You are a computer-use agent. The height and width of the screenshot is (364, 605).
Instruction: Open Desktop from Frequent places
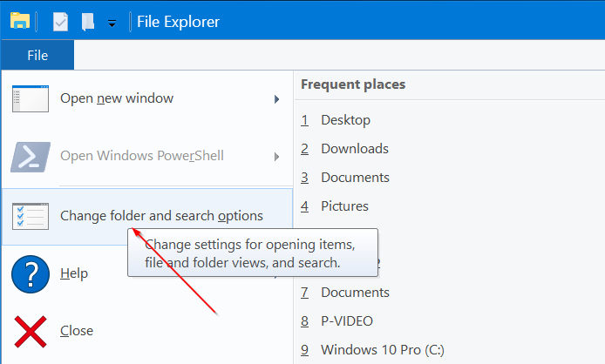[345, 120]
